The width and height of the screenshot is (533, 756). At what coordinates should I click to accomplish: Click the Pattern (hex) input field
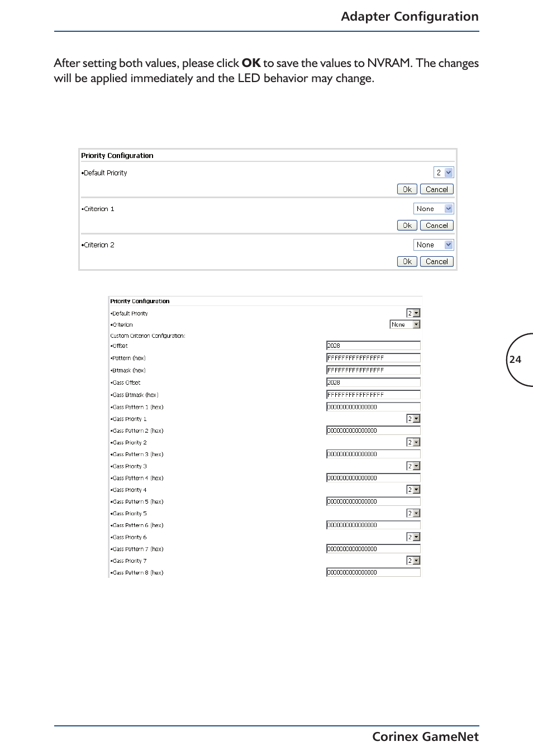click(x=373, y=358)
